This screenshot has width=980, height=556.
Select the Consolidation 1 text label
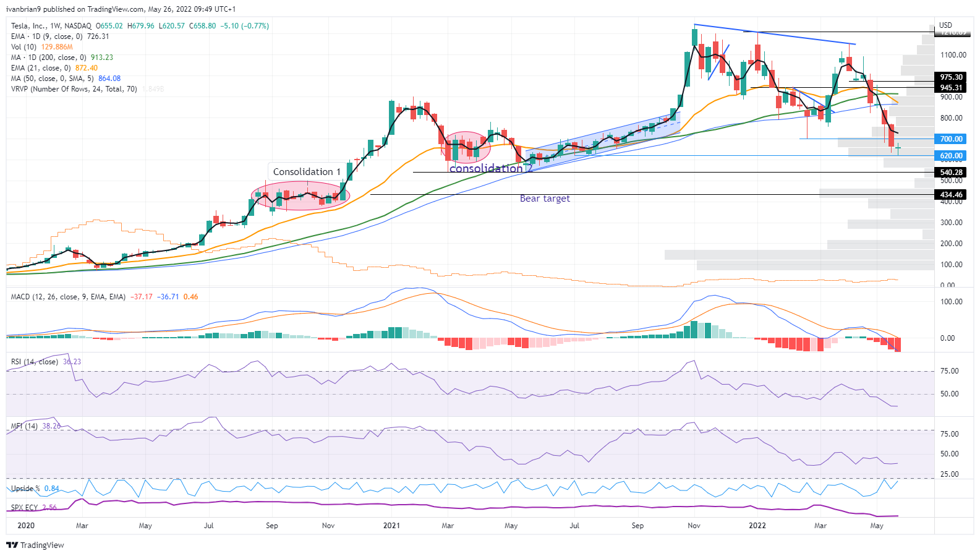pyautogui.click(x=307, y=172)
